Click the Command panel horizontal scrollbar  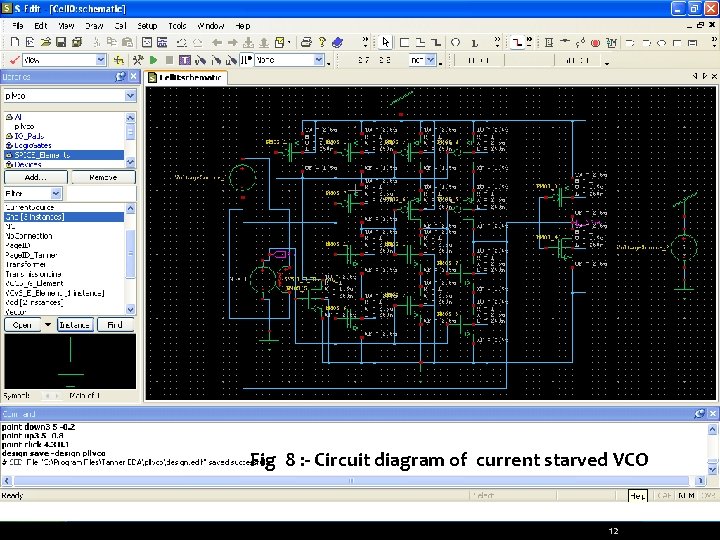(x=352, y=481)
